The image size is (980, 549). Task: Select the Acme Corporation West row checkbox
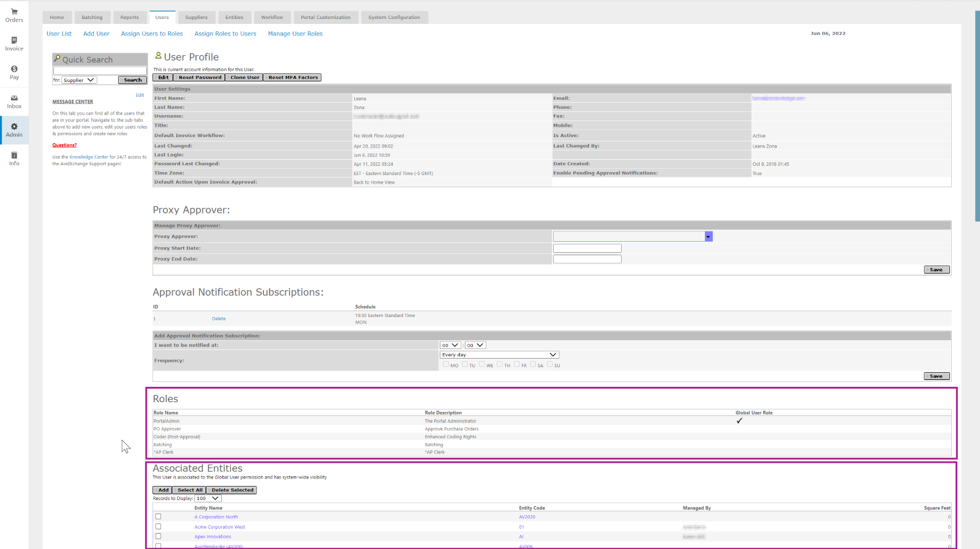click(x=158, y=526)
